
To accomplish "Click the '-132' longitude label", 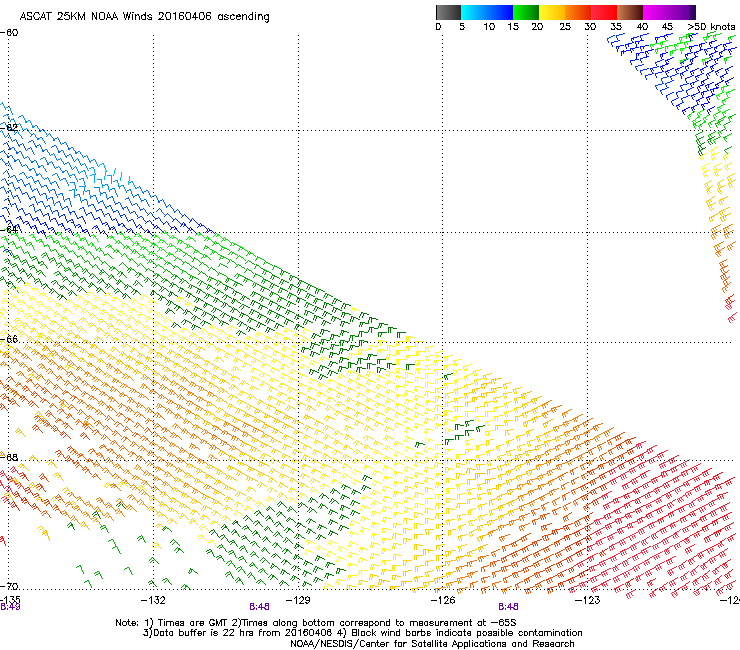I will [x=153, y=600].
